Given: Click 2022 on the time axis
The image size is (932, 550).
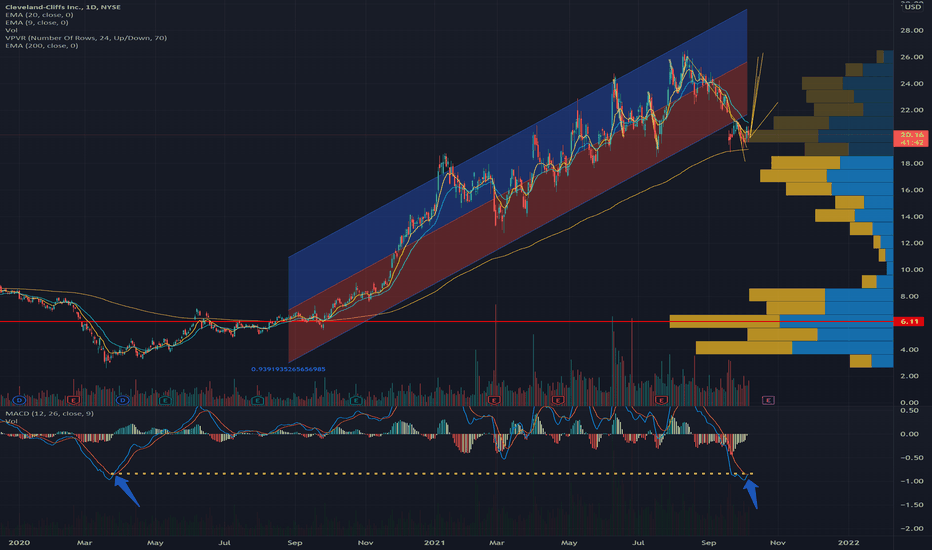Looking at the screenshot, I should tap(848, 543).
